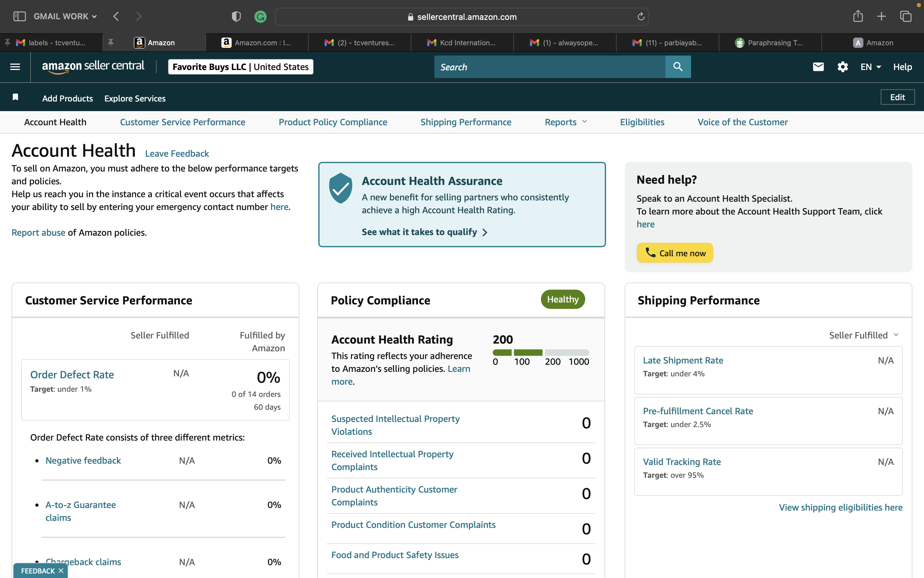
Task: Add a new tab with plus icon
Action: click(881, 16)
